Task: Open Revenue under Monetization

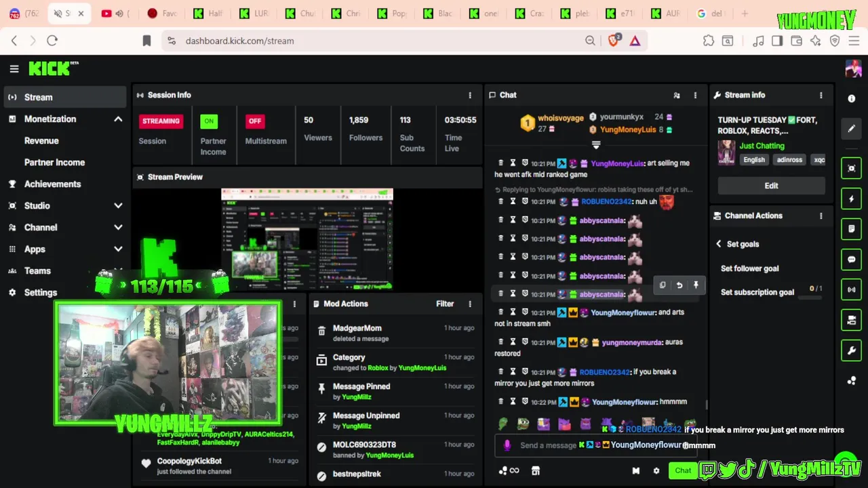Action: (x=41, y=141)
